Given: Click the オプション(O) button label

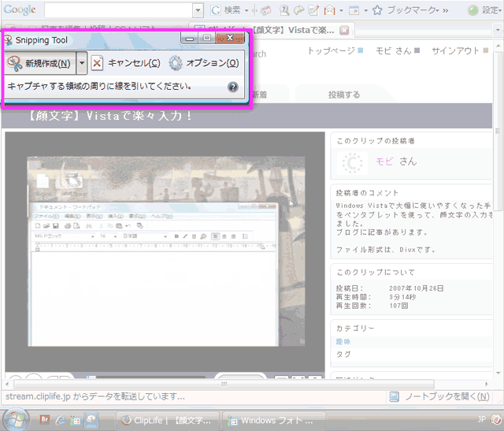Looking at the screenshot, I should click(x=213, y=63).
